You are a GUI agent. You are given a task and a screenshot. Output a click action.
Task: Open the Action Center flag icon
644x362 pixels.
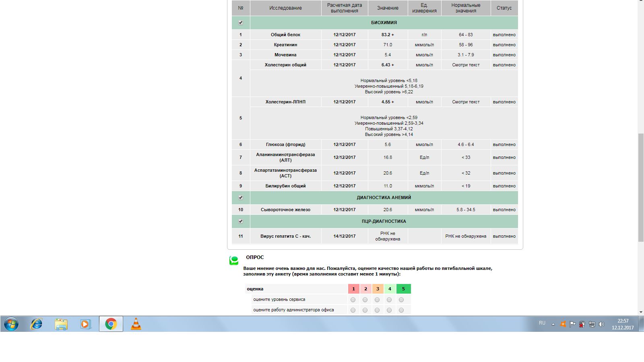[x=572, y=324]
